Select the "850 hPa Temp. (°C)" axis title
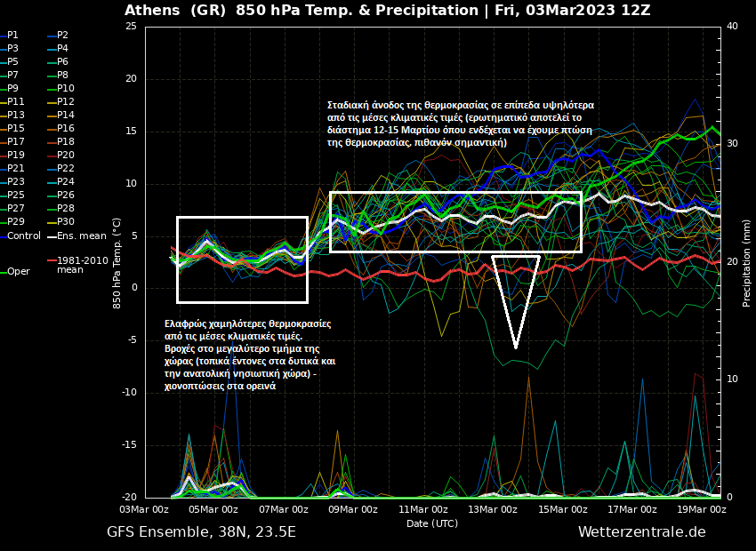This screenshot has height=551, width=756. pyautogui.click(x=117, y=263)
